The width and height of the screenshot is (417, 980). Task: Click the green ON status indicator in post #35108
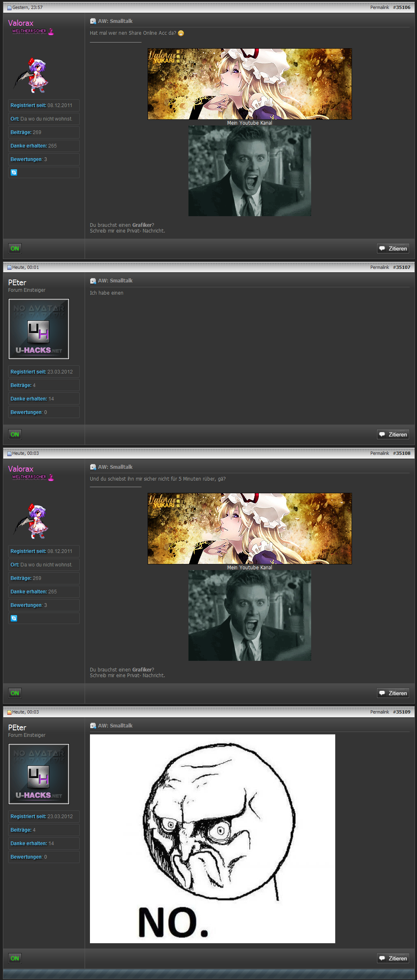(x=15, y=693)
